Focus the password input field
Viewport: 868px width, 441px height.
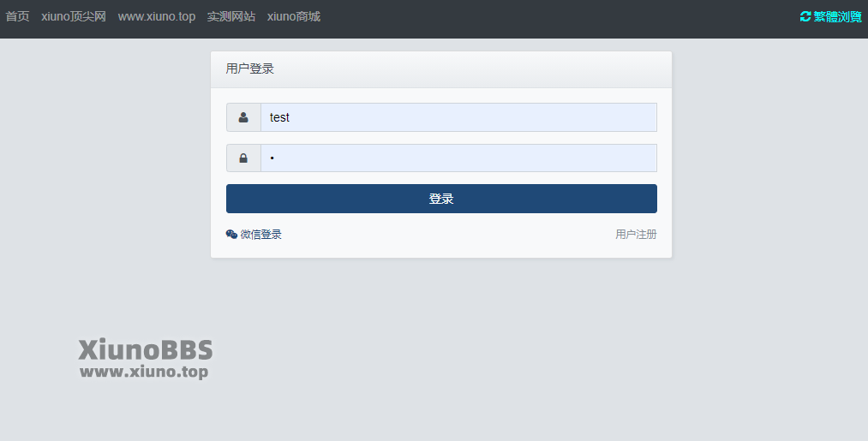(x=459, y=158)
